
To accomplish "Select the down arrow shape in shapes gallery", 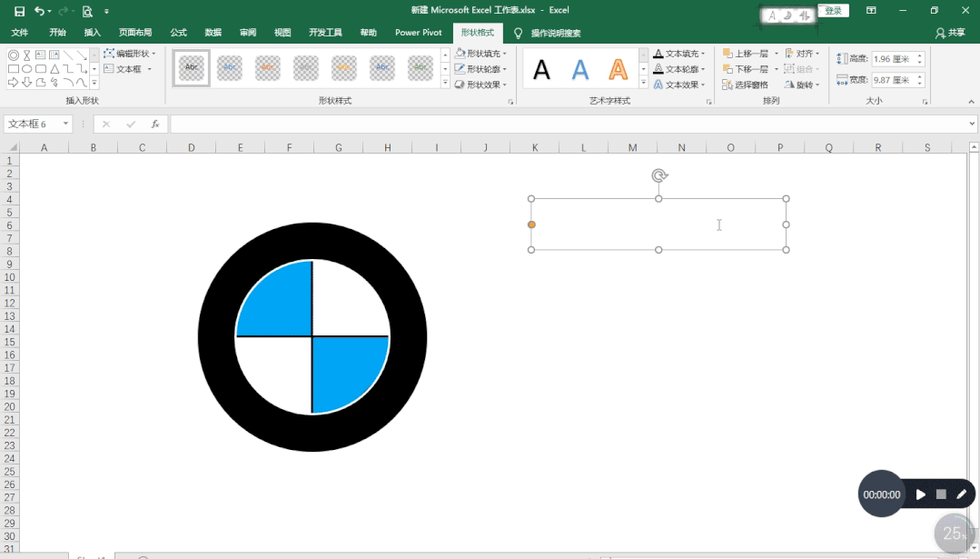I will coord(27,83).
